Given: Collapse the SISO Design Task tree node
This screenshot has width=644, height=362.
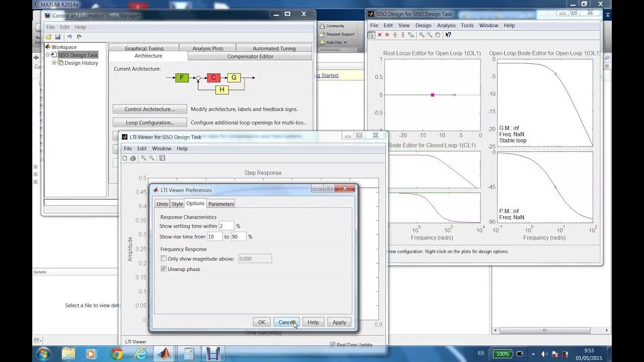Looking at the screenshot, I should [x=48, y=55].
